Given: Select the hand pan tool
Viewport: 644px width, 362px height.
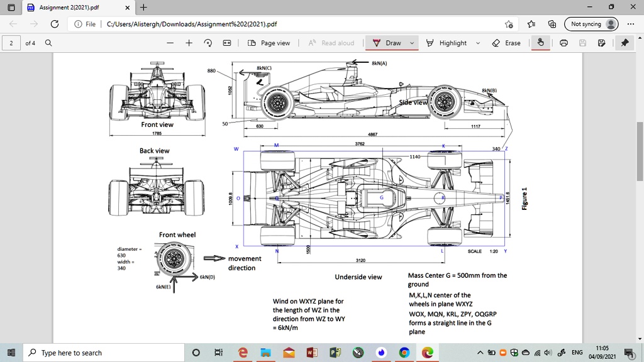Looking at the screenshot, I should pos(540,43).
